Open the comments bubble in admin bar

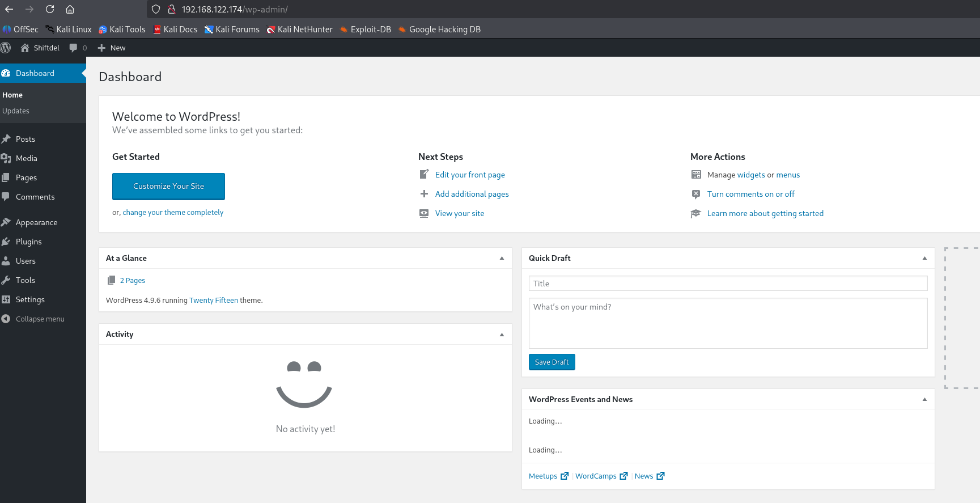click(73, 48)
